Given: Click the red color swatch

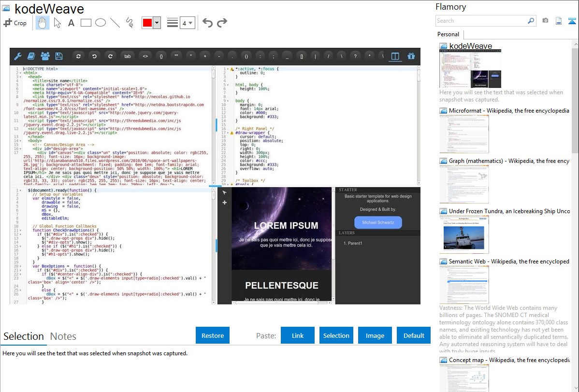Looking at the screenshot, I should 147,23.
